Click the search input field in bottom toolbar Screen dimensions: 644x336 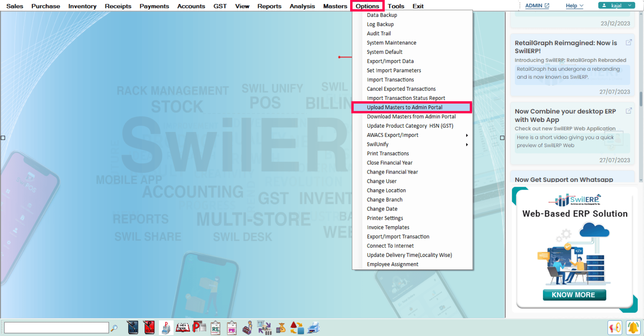pyautogui.click(x=56, y=328)
